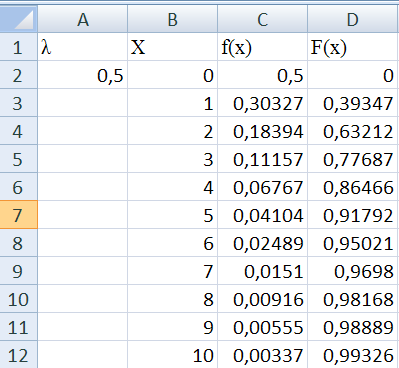
Task: Click cell with 0,30327
Action: [262, 103]
